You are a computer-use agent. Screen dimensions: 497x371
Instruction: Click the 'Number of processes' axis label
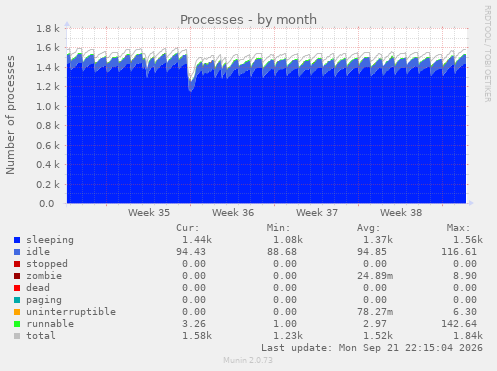tap(10, 115)
